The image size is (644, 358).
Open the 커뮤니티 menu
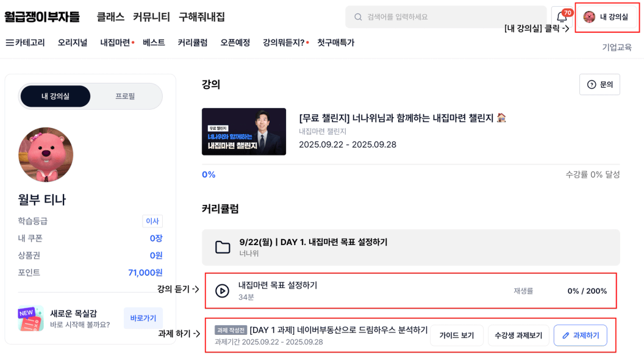point(151,17)
